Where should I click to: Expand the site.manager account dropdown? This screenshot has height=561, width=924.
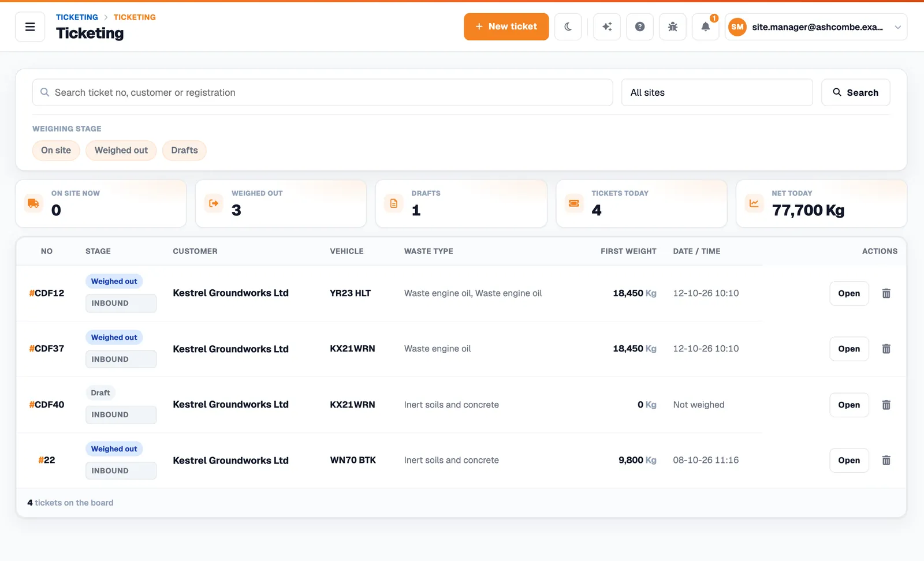(x=816, y=27)
